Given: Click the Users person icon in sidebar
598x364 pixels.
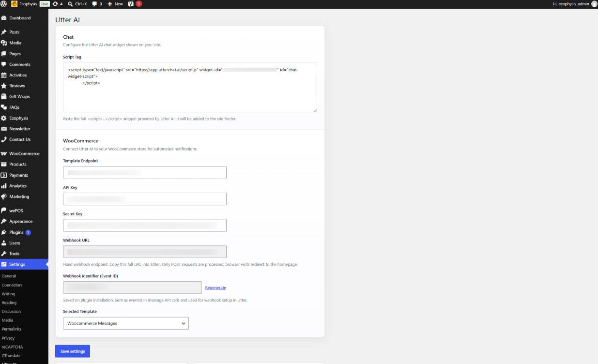Looking at the screenshot, I should click(4, 243).
